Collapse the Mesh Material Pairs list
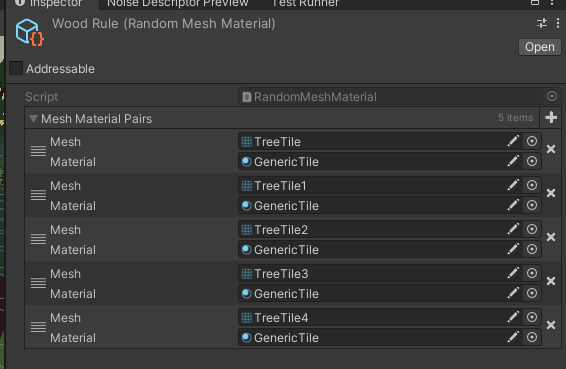The image size is (566, 369). 34,118
